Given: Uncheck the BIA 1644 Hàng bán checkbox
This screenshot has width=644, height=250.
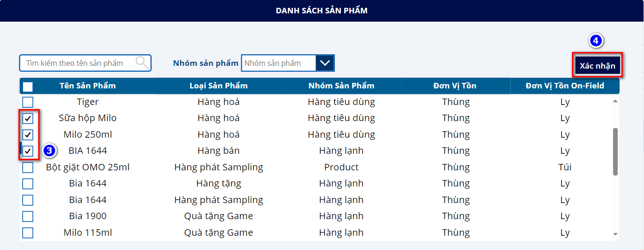Looking at the screenshot, I should (x=28, y=151).
